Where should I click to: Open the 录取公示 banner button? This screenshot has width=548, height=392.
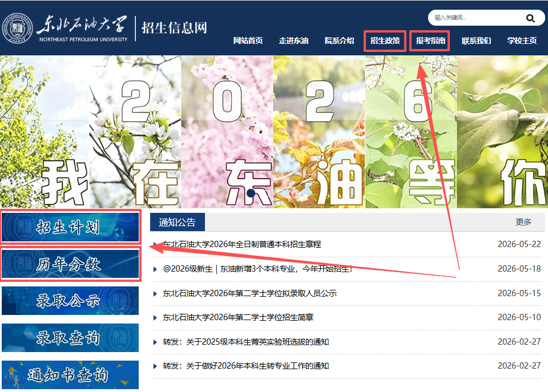coord(70,301)
